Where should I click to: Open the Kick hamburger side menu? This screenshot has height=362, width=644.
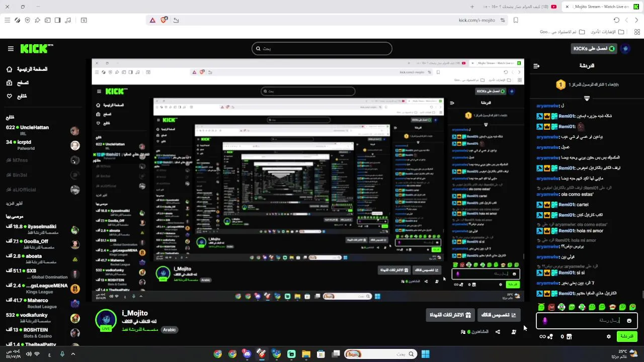[x=11, y=49]
